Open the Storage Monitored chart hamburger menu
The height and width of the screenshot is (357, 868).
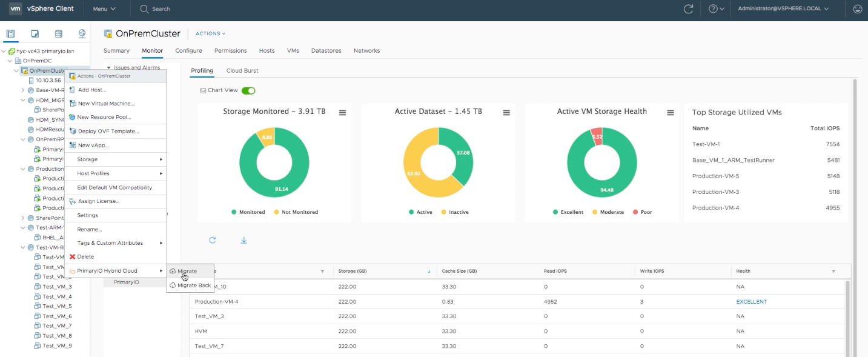pyautogui.click(x=342, y=113)
